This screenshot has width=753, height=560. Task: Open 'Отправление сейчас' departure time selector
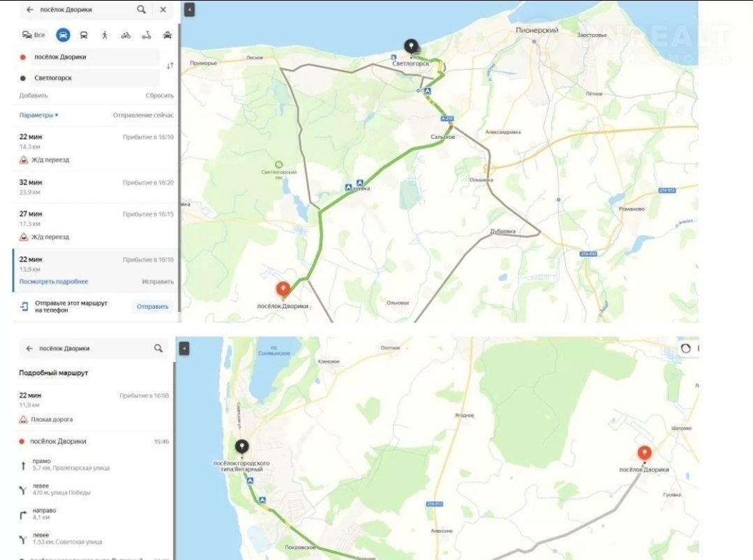click(143, 115)
